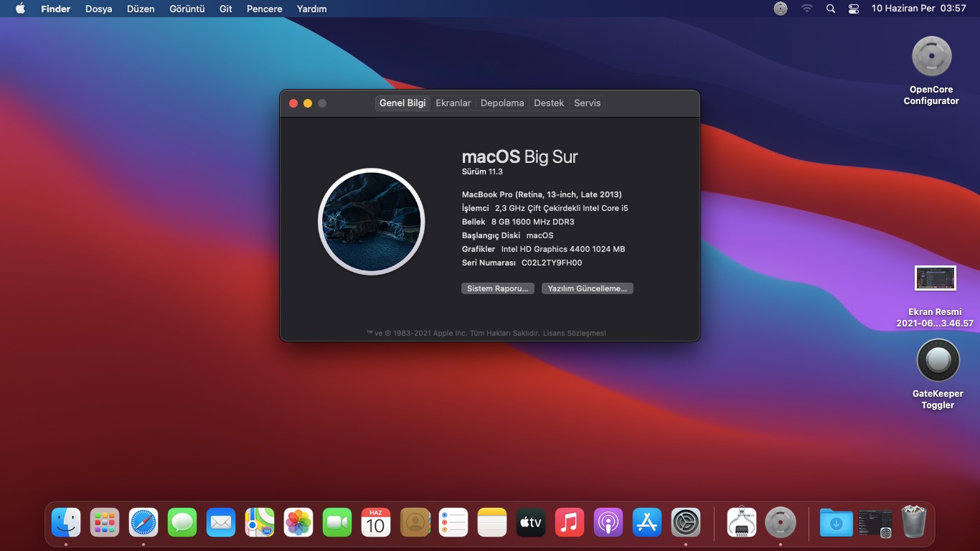Select the Genel Bilgi tab
Image resolution: width=980 pixels, height=551 pixels.
402,103
